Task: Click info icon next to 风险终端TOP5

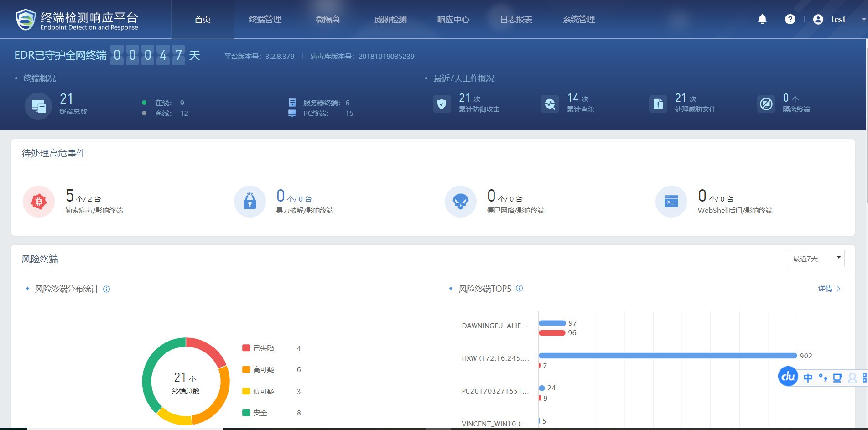Action: click(x=519, y=288)
